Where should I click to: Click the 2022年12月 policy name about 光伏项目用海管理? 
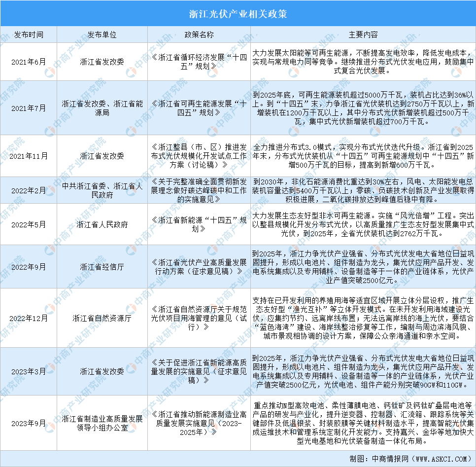click(x=199, y=318)
